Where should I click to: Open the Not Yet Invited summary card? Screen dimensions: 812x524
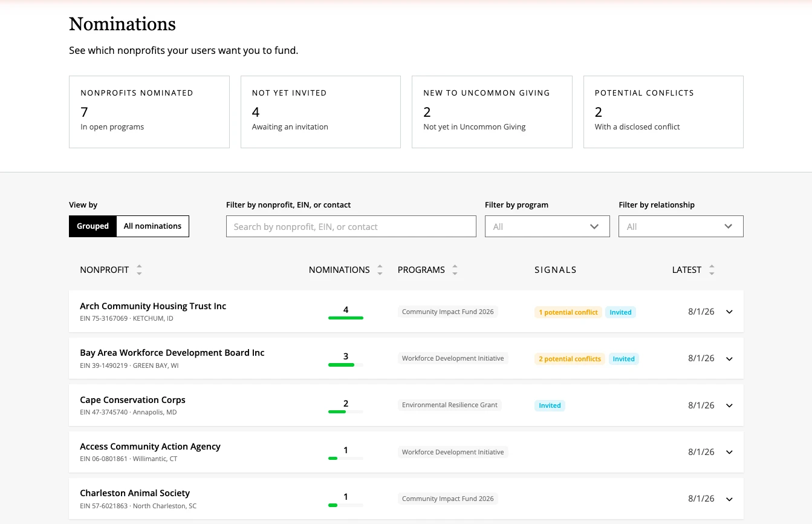point(320,112)
